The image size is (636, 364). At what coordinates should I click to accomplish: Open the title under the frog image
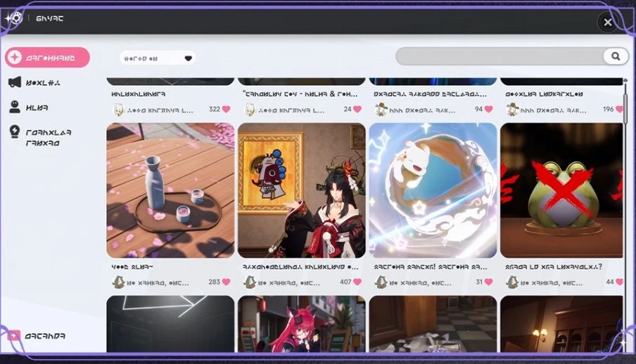[x=554, y=267]
